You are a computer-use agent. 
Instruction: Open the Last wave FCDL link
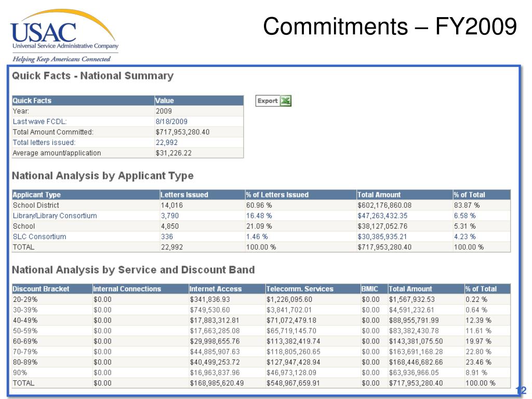[39, 122]
